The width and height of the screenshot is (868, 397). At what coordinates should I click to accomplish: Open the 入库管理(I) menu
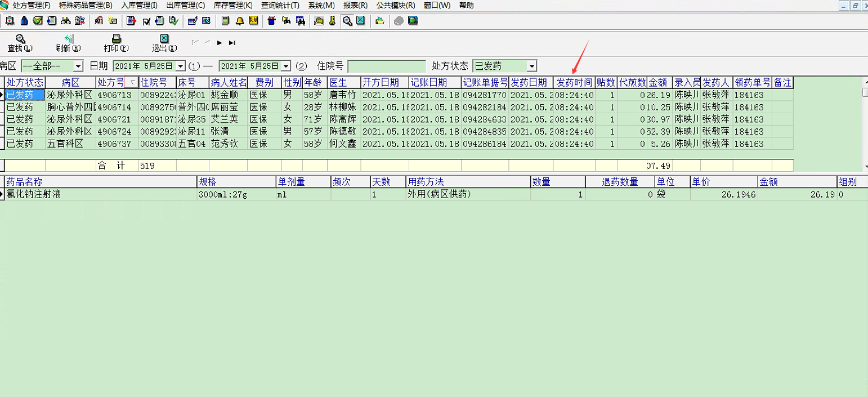tap(139, 5)
